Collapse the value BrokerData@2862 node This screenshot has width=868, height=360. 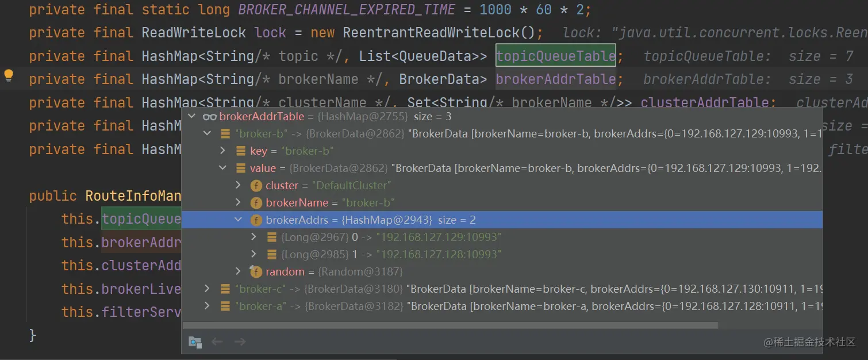coord(223,168)
